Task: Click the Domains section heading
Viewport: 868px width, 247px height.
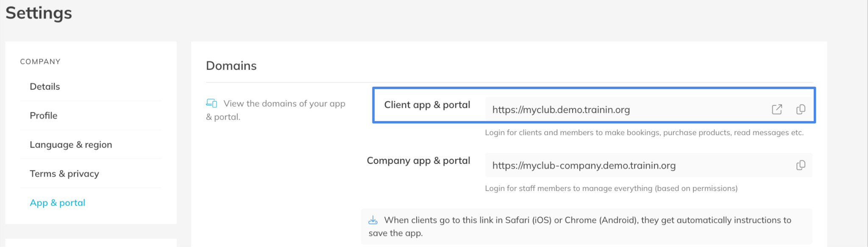Action: (x=231, y=66)
